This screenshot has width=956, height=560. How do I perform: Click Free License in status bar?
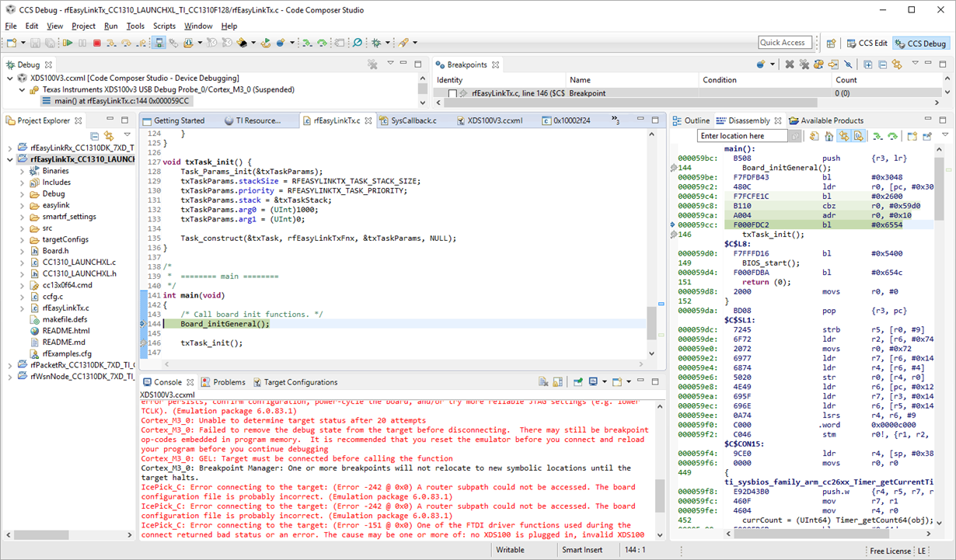click(x=889, y=551)
